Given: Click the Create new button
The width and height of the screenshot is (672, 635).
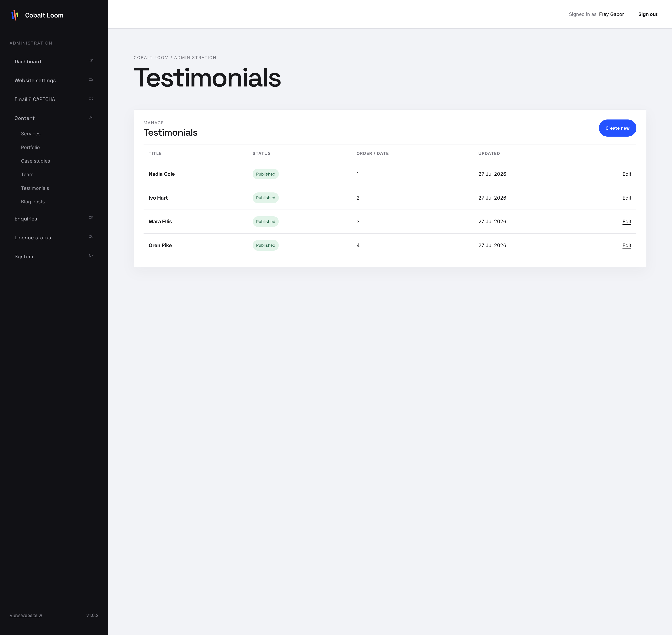Looking at the screenshot, I should click(x=617, y=128).
